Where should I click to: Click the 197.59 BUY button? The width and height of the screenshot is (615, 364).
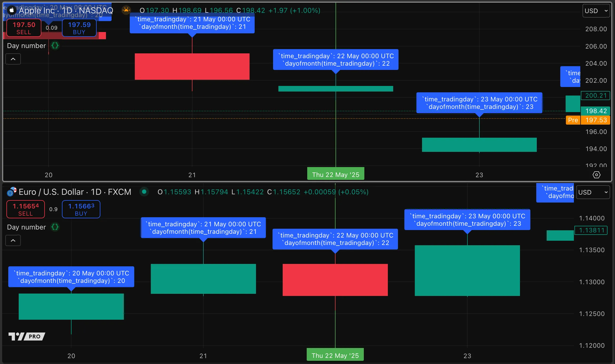coord(79,28)
